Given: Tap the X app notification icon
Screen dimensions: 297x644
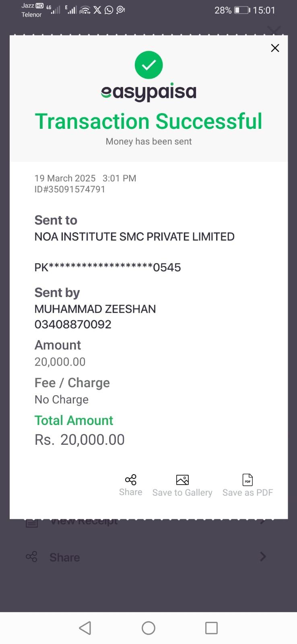Looking at the screenshot, I should [x=97, y=10].
